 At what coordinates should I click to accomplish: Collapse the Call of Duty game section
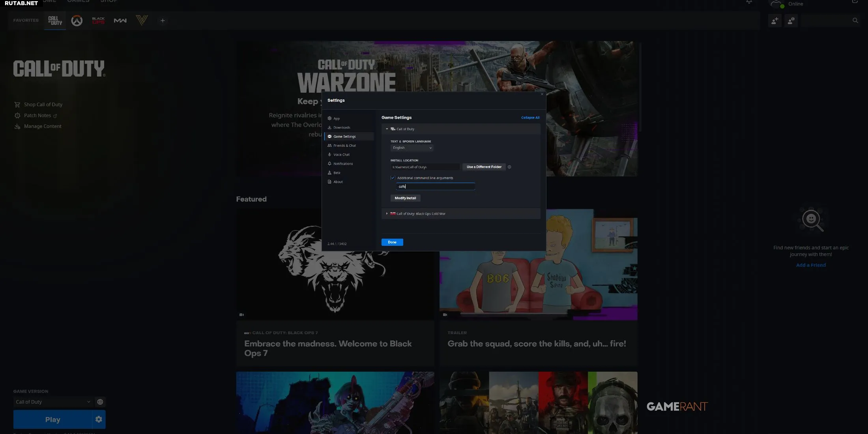click(x=460, y=129)
